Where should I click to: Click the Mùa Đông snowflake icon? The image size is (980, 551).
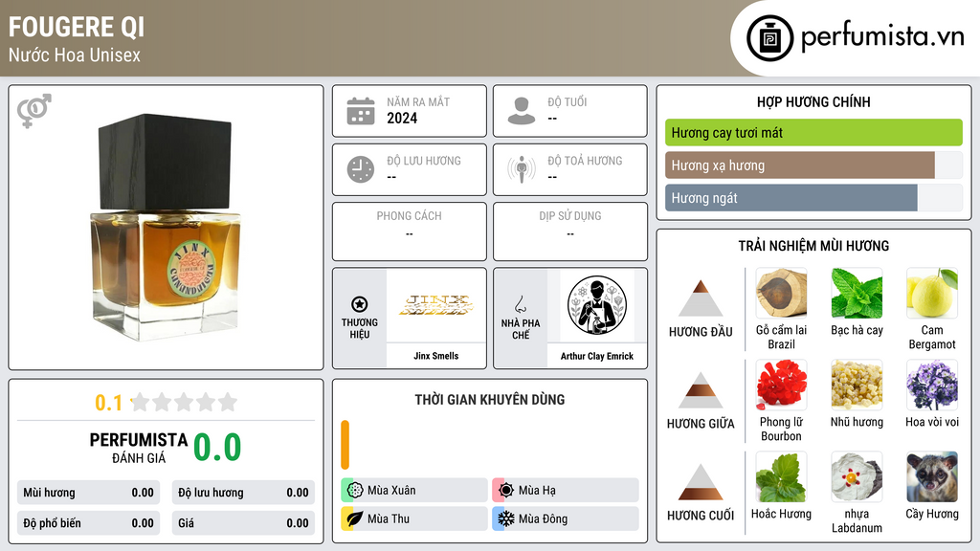[506, 518]
